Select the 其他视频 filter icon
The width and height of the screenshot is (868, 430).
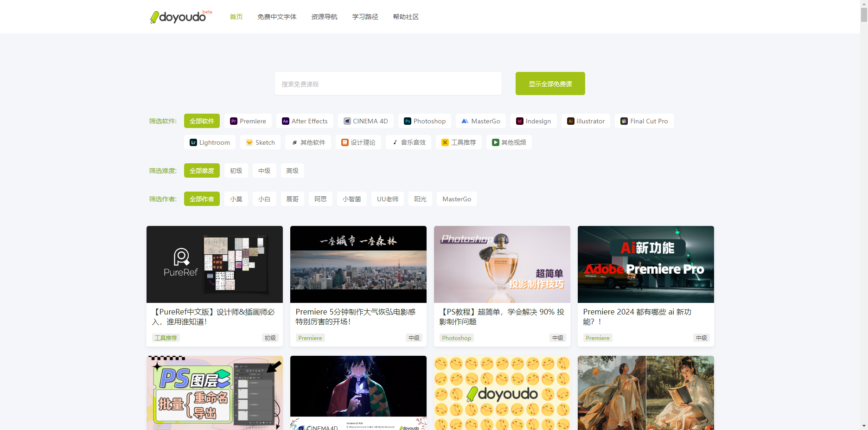coord(496,142)
